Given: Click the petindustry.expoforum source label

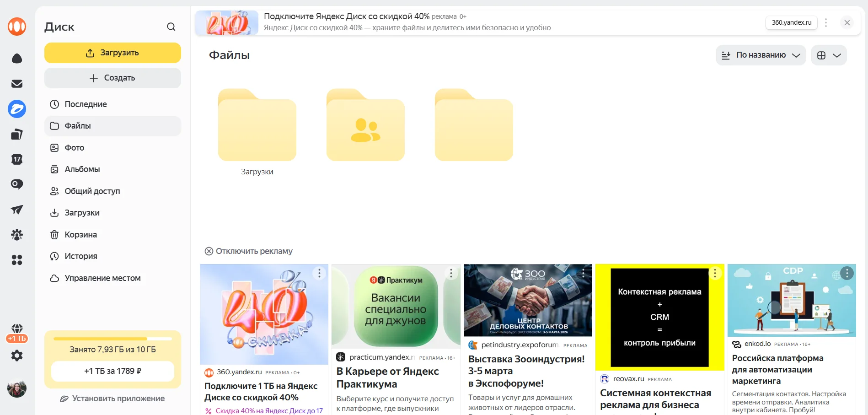Looking at the screenshot, I should [x=520, y=345].
